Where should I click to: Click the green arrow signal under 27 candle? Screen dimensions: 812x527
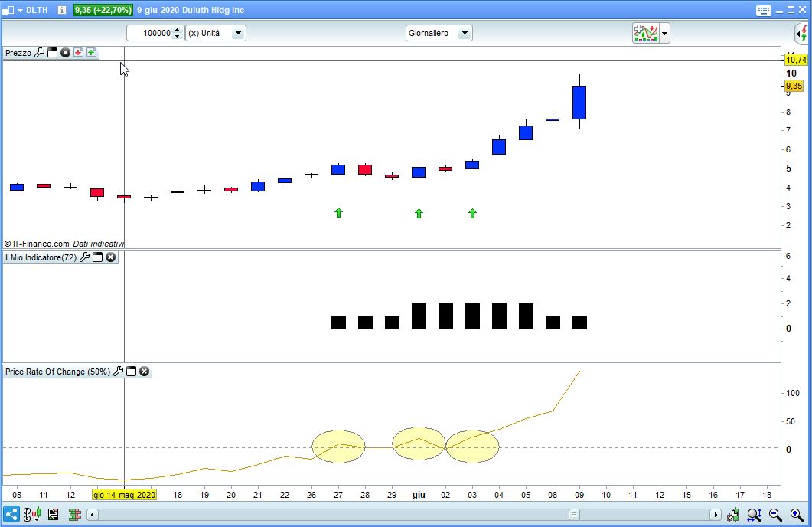point(339,212)
